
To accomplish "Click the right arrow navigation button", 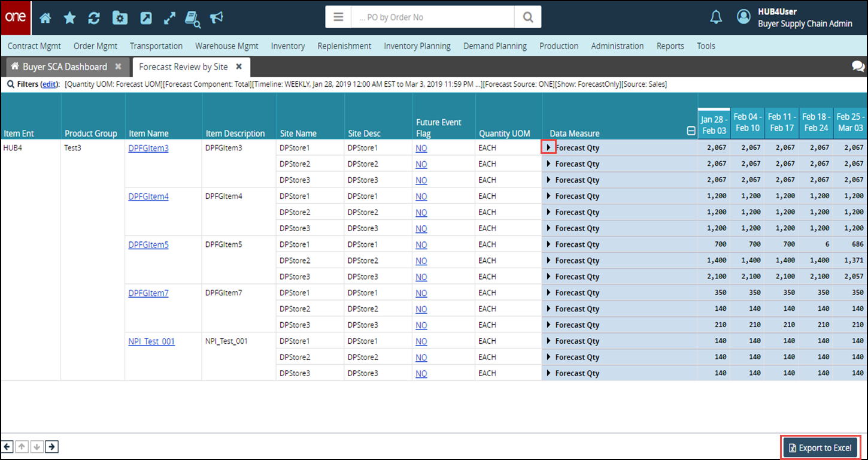I will click(52, 446).
